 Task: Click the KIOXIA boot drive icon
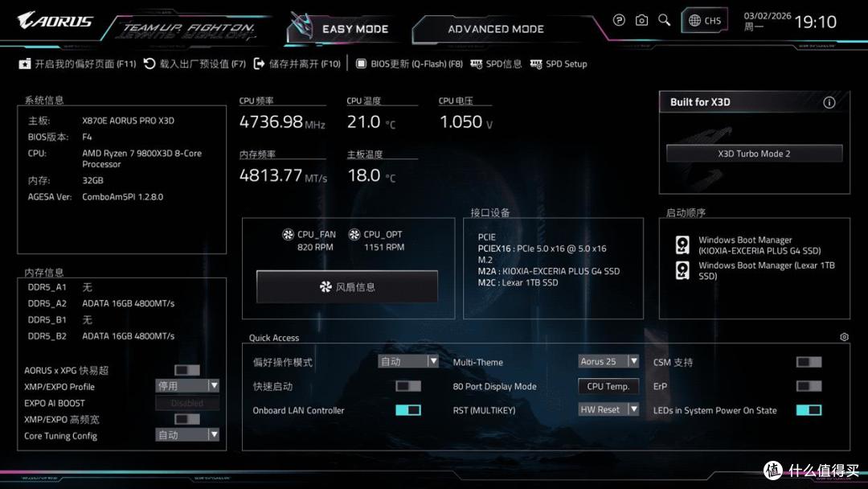coord(682,244)
